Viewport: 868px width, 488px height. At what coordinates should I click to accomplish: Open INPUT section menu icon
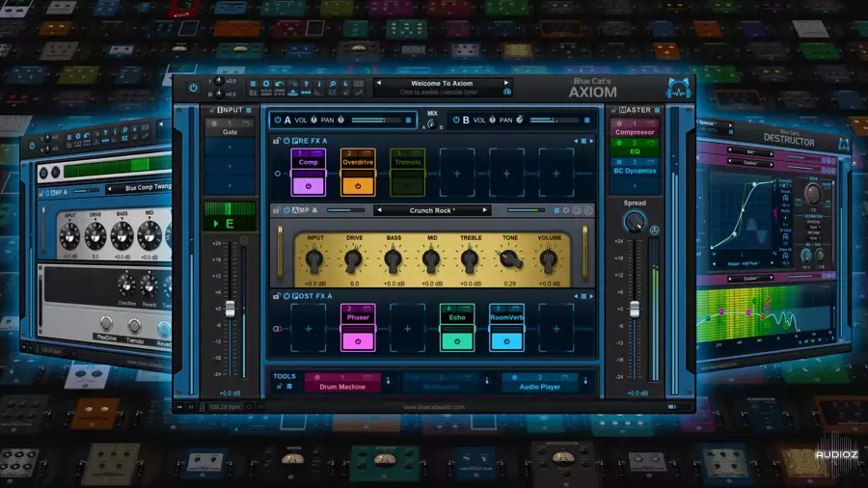pos(249,110)
